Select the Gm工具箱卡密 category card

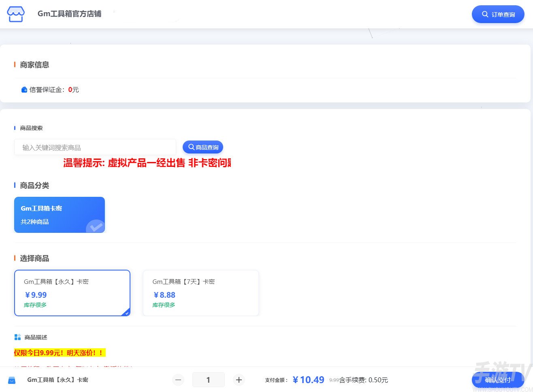[x=60, y=215]
